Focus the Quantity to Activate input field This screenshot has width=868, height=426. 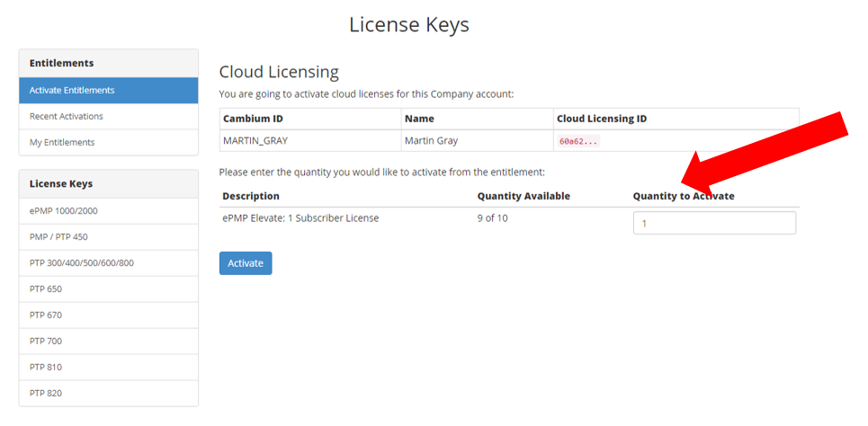tap(714, 223)
